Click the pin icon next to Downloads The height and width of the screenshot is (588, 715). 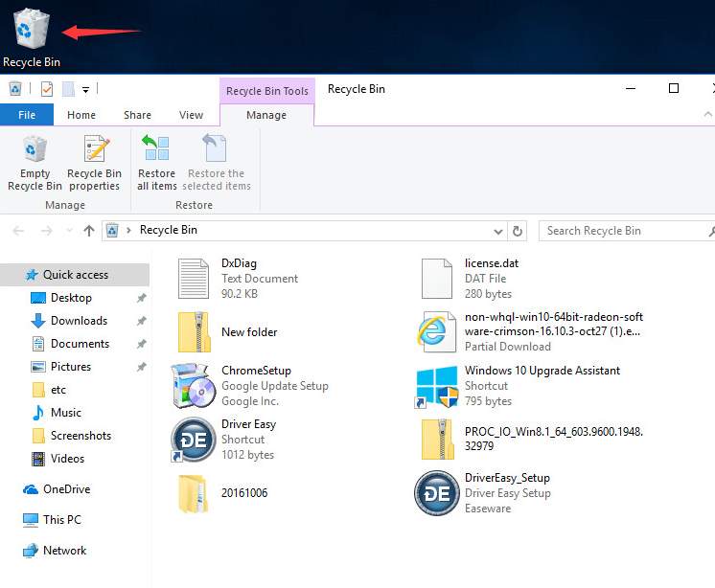141,321
